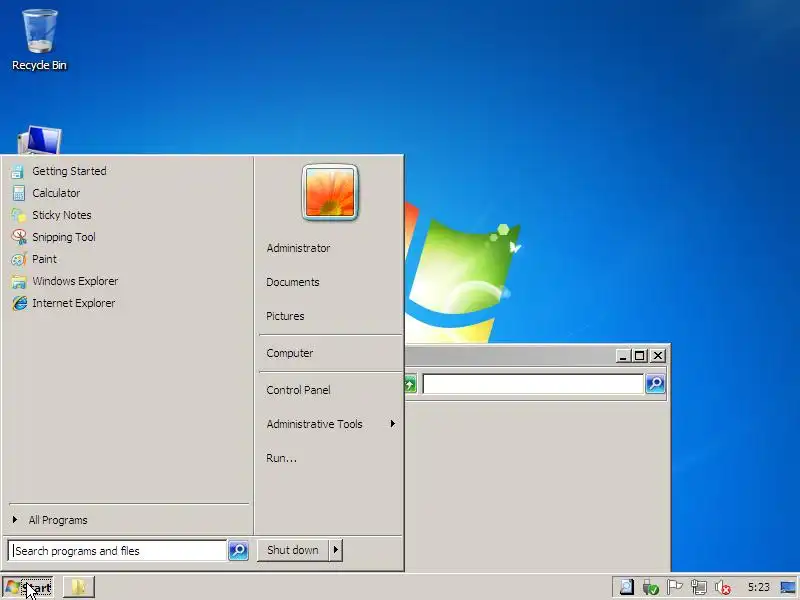800x600 pixels.
Task: Open the folder window from the taskbar
Action: pos(79,587)
